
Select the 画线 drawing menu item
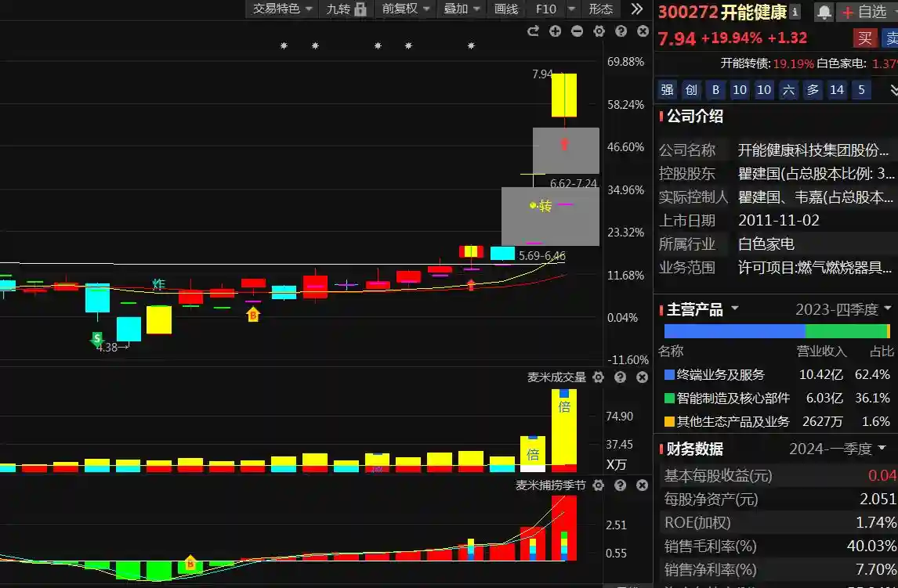click(x=506, y=9)
